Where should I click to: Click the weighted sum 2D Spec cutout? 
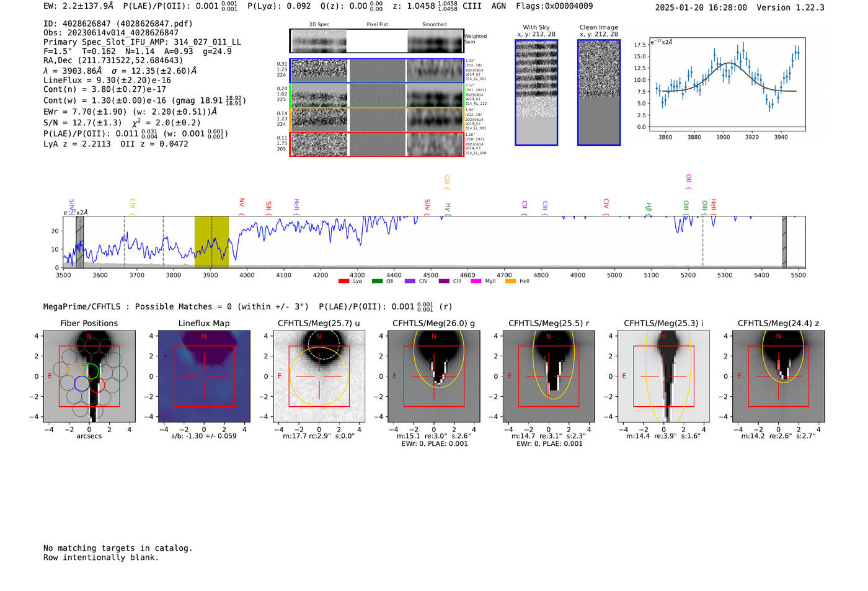(319, 41)
